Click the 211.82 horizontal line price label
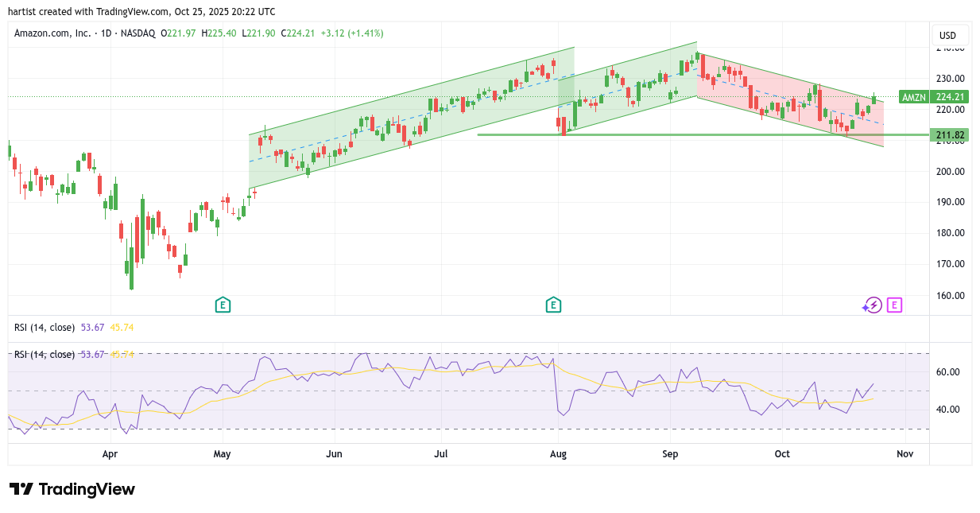Screen dimensions: 980x513 point(950,135)
